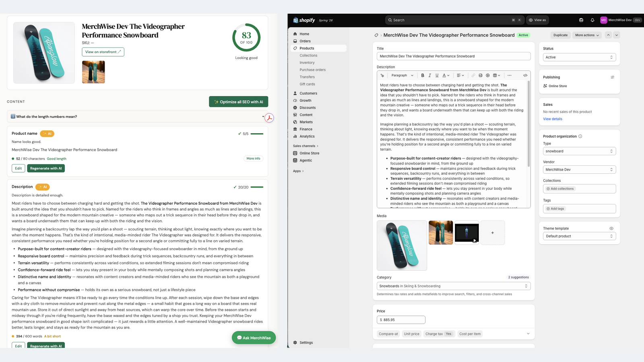Click the View as button
644x362 pixels.
click(537, 20)
